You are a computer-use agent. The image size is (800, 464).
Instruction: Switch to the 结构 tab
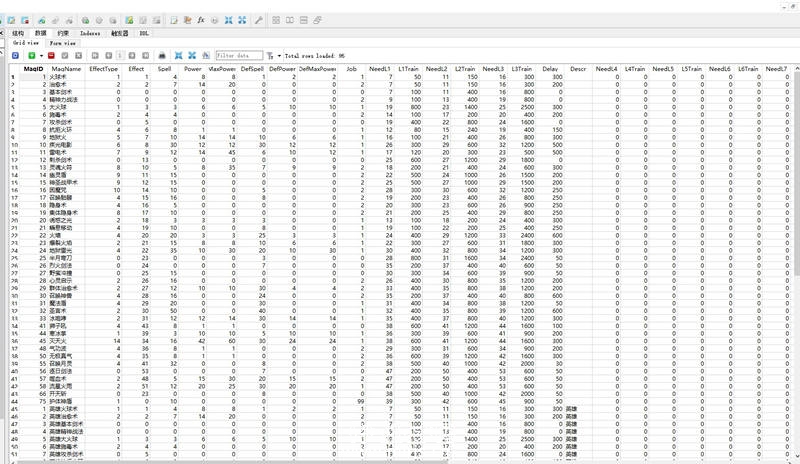[x=18, y=33]
